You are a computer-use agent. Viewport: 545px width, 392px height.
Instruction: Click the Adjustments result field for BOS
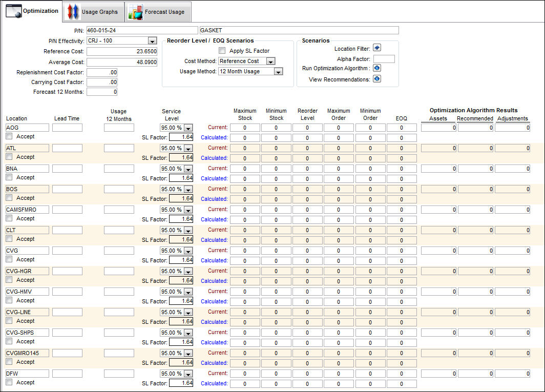512,189
